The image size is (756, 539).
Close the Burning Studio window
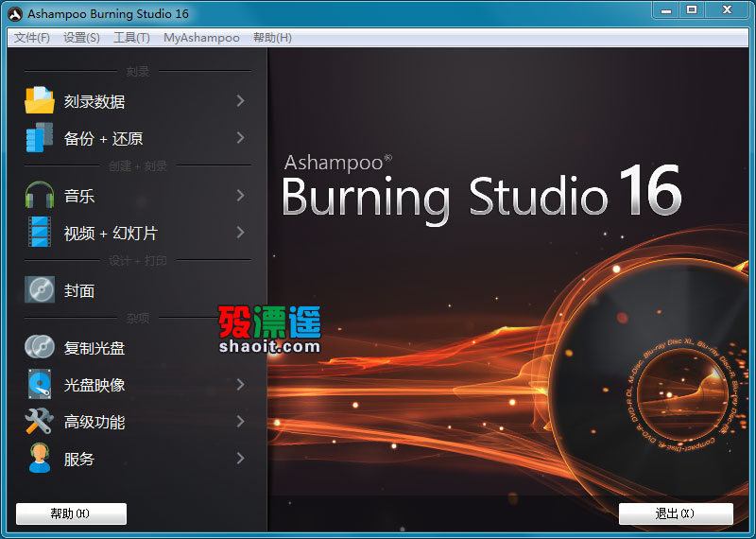pos(727,9)
